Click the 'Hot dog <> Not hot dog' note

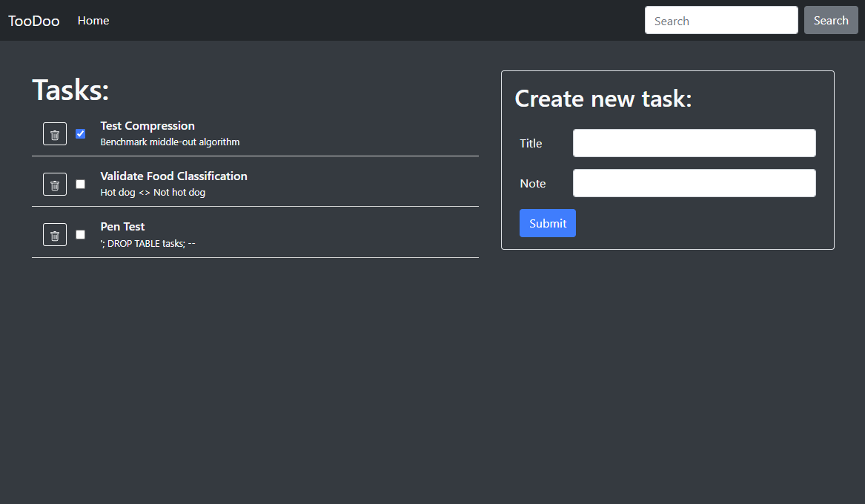tap(153, 193)
